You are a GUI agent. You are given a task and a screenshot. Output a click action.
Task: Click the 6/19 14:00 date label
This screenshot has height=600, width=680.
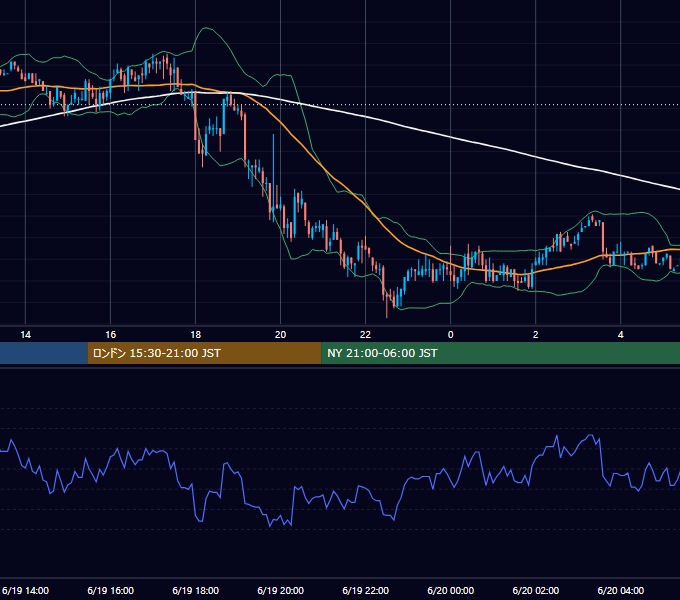coord(26,590)
